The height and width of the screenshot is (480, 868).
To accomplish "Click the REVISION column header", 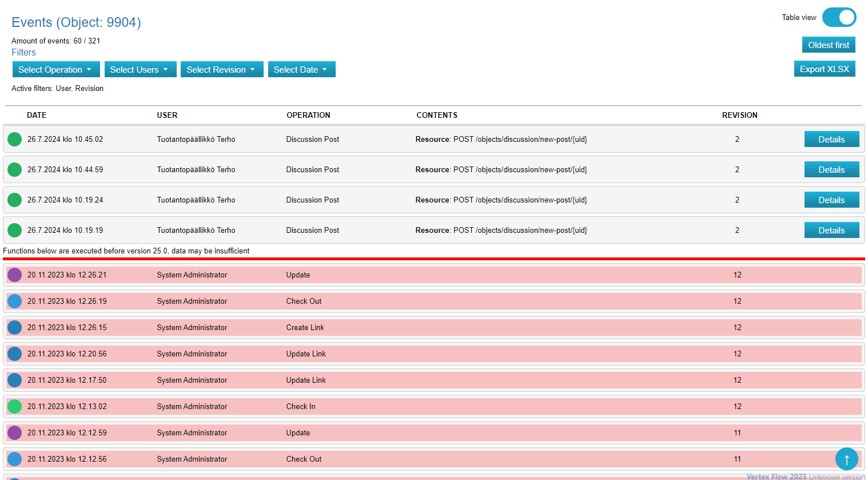I will [739, 115].
